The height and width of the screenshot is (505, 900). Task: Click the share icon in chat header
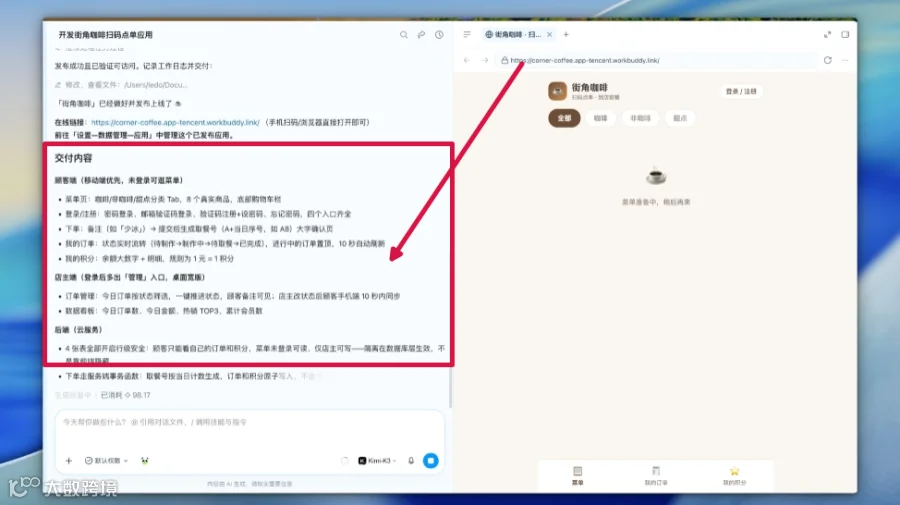click(421, 35)
